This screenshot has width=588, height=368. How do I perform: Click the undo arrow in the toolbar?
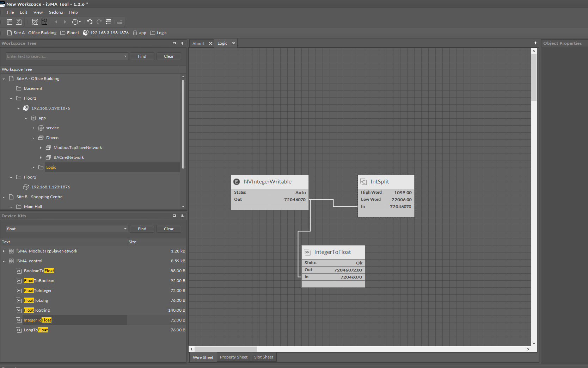[90, 22]
